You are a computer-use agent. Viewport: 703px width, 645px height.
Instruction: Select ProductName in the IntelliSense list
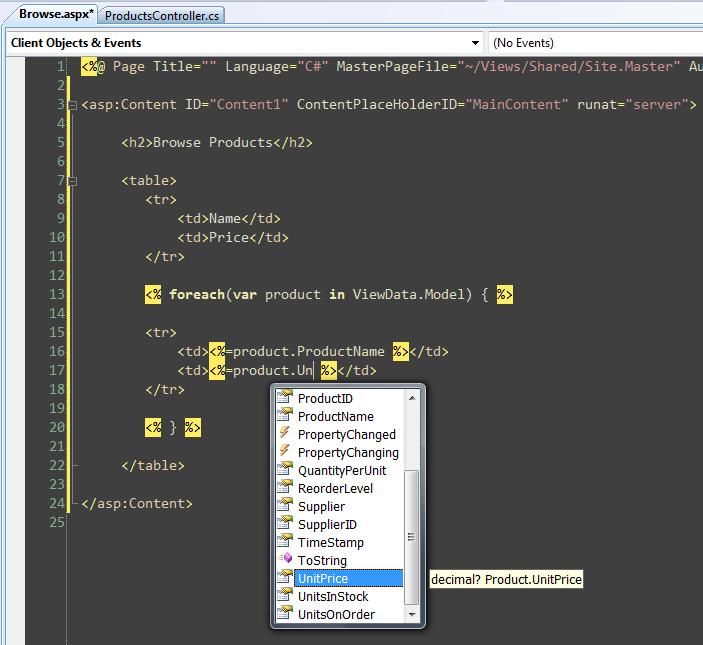336,416
